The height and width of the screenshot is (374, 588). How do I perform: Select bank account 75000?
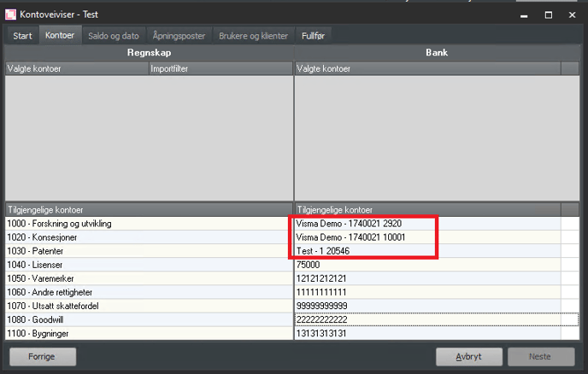tap(309, 265)
